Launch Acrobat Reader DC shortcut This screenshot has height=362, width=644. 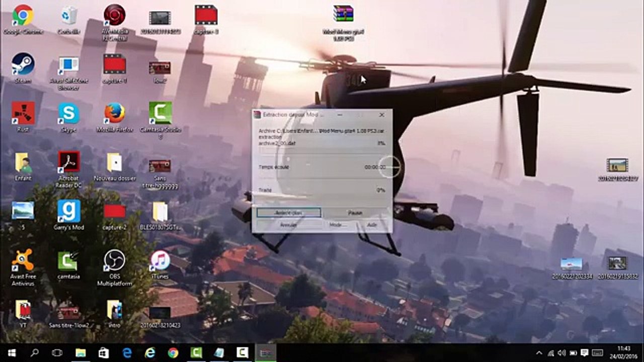point(69,169)
